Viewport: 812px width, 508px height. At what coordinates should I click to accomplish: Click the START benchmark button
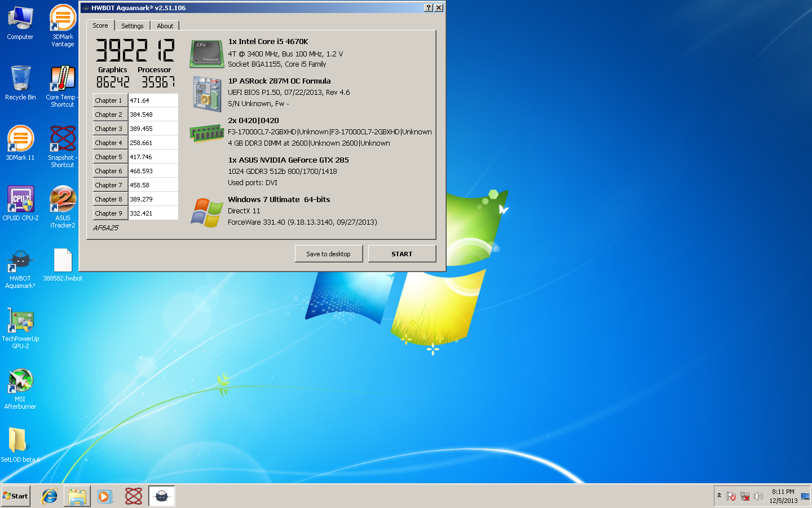point(402,254)
